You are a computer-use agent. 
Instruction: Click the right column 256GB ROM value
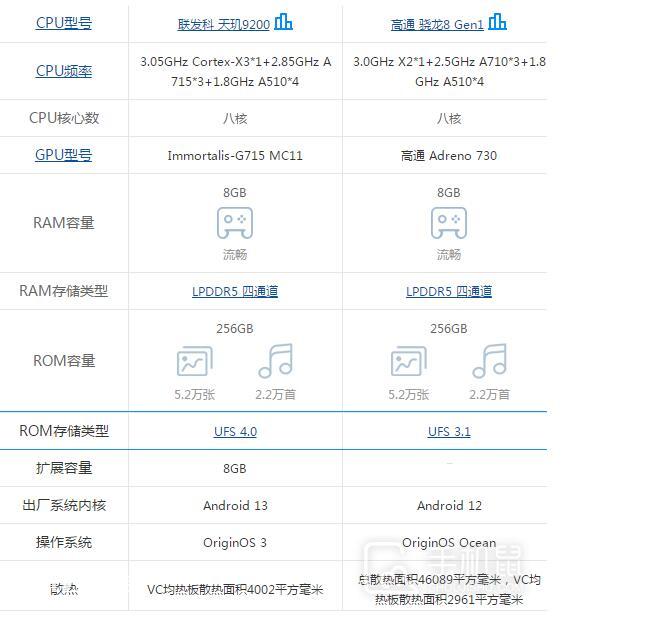click(449, 329)
